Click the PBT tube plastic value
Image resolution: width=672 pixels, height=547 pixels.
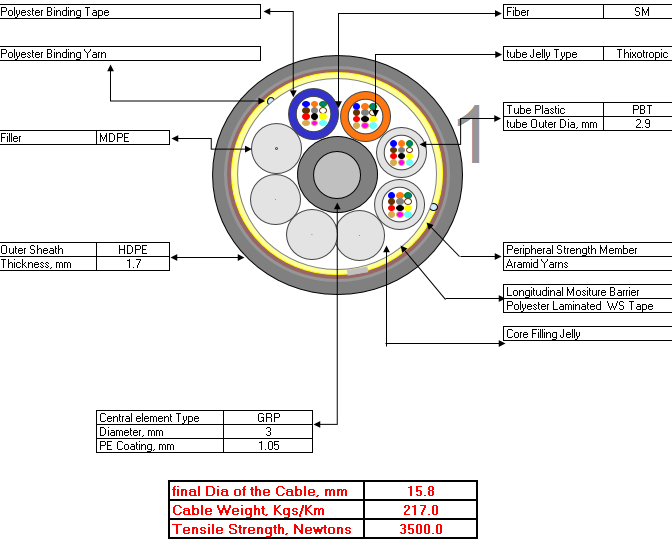pyautogui.click(x=638, y=109)
